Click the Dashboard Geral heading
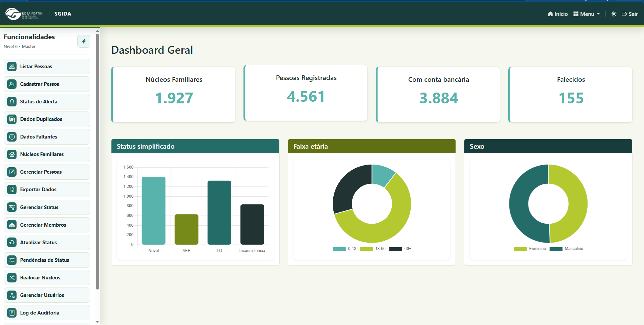 [x=152, y=50]
